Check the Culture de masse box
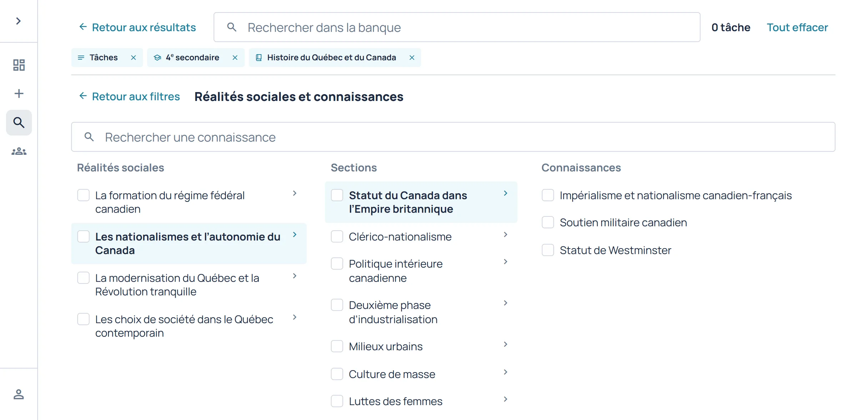The height and width of the screenshot is (420, 868). (337, 374)
